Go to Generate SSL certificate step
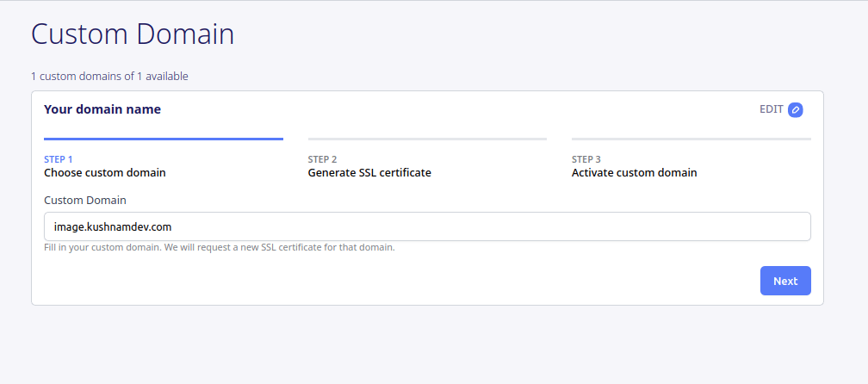 [369, 172]
